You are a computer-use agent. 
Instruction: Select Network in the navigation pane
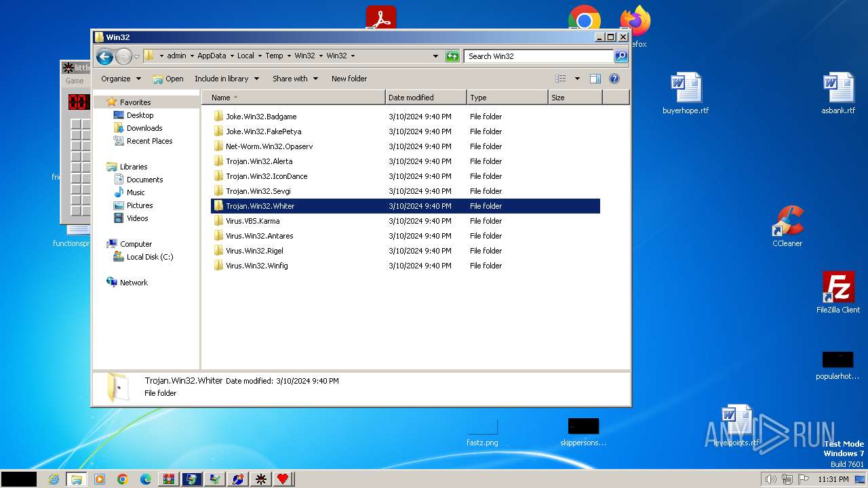coord(134,283)
